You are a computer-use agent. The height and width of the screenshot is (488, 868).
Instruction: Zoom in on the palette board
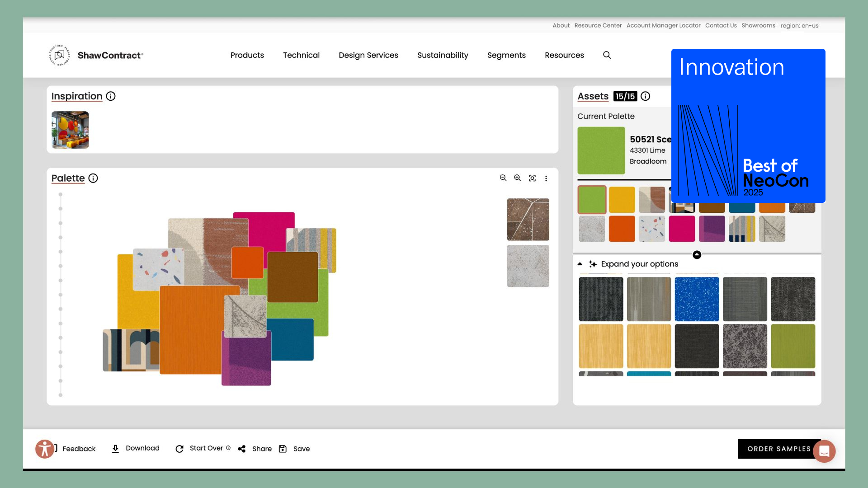pyautogui.click(x=517, y=178)
